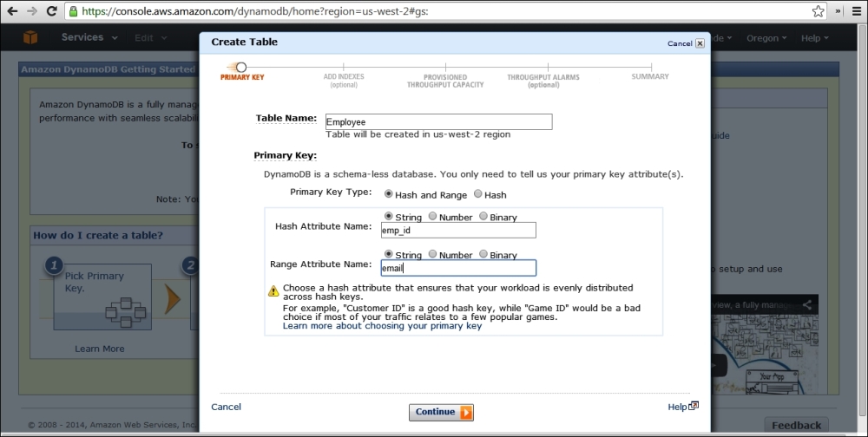Image resolution: width=868 pixels, height=437 pixels.
Task: Click the yellow warning triangle icon
Action: point(273,290)
